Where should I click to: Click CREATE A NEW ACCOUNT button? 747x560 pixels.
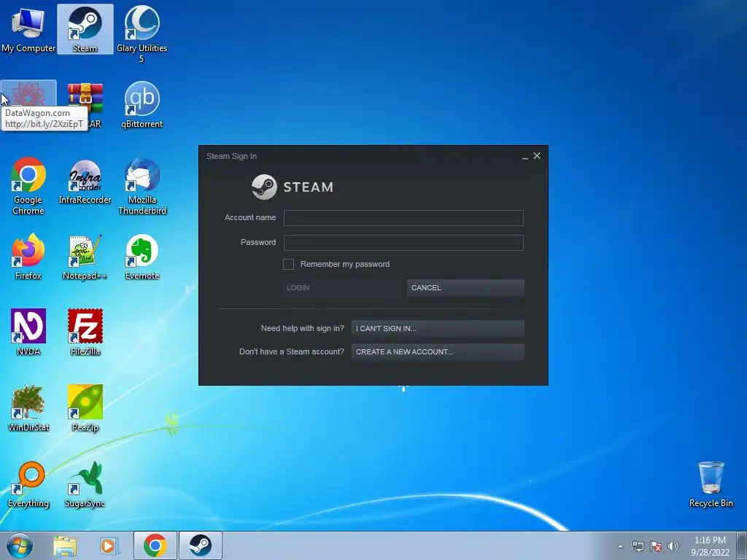pyautogui.click(x=438, y=352)
